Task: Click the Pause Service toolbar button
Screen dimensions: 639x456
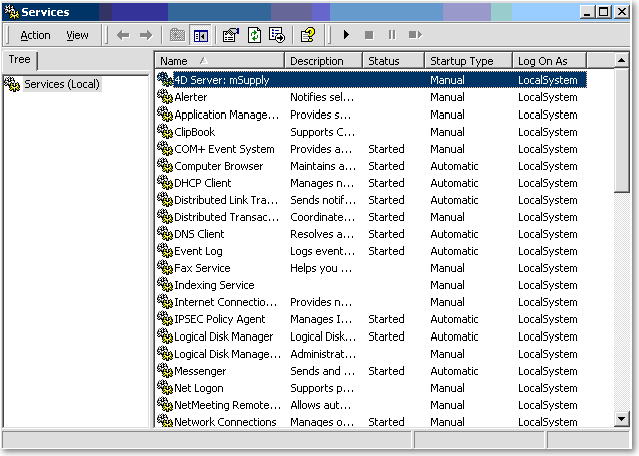Action: [x=391, y=35]
